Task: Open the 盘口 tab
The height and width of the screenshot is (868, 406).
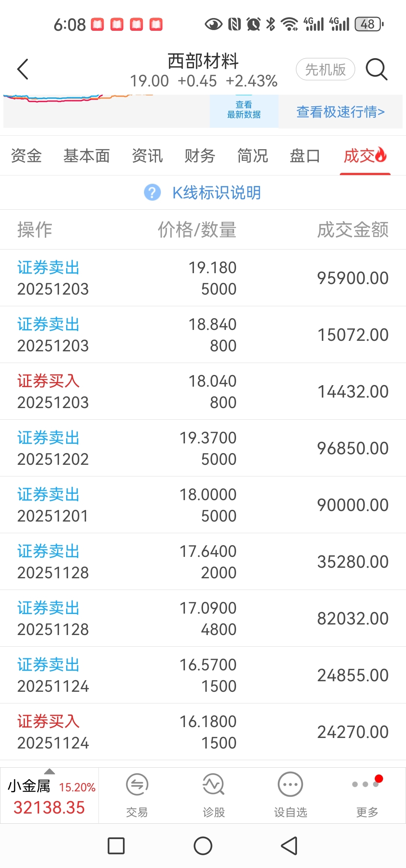Action: [x=304, y=156]
